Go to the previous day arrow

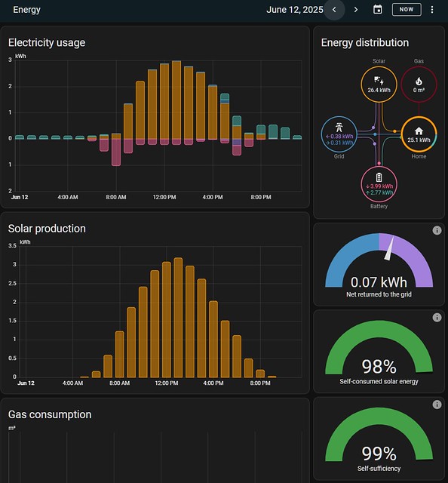point(334,10)
